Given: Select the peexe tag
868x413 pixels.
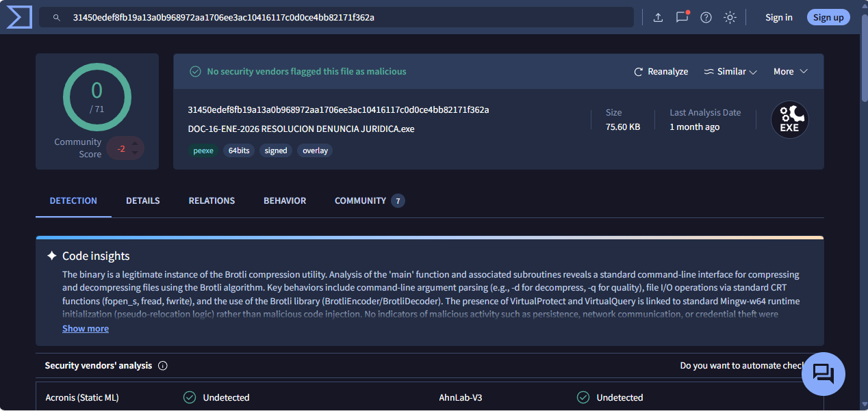Looking at the screenshot, I should pos(203,150).
